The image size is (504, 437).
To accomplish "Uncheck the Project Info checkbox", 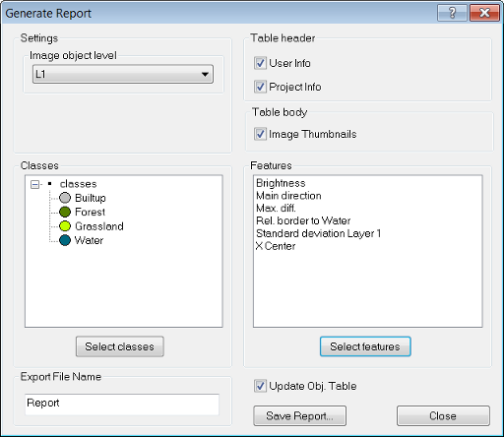I will point(260,87).
